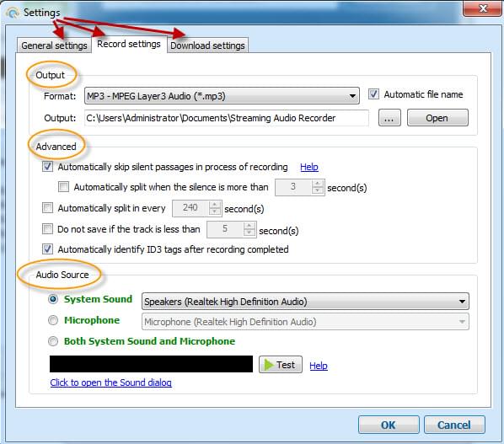Click the app icon in title bar
The image size is (504, 444).
(x=13, y=13)
